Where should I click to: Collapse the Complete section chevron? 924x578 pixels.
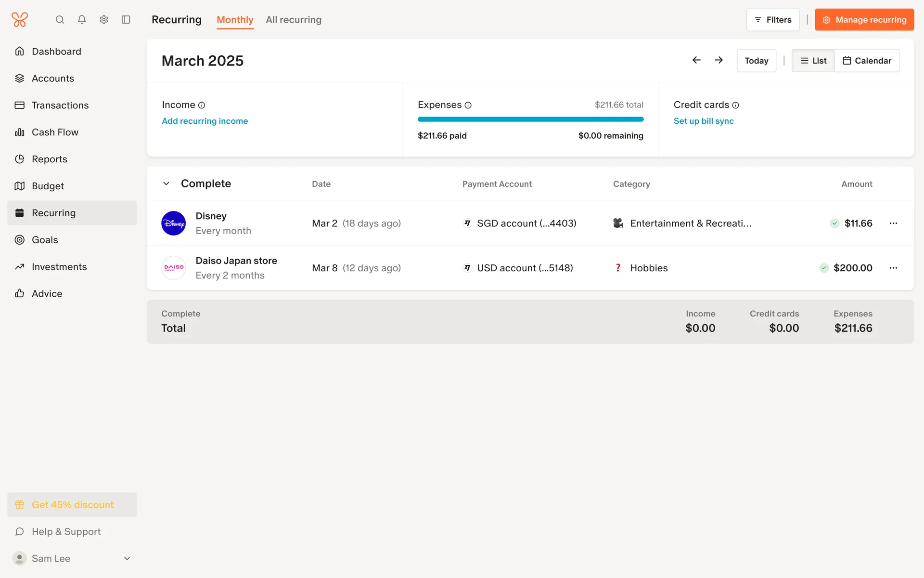(166, 184)
